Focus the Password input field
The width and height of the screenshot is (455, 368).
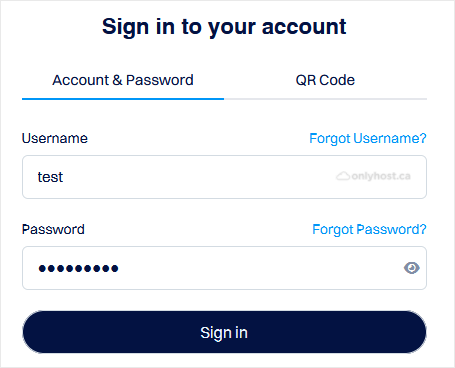224,268
